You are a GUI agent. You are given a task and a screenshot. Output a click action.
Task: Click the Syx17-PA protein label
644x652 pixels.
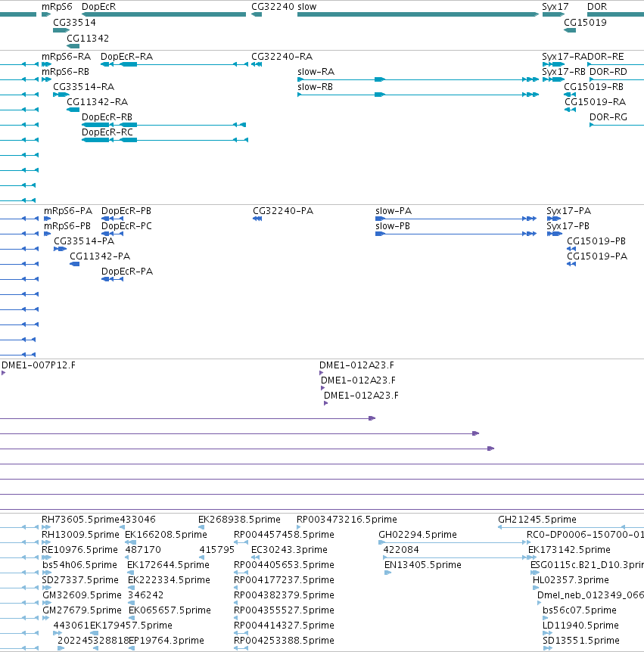568,211
